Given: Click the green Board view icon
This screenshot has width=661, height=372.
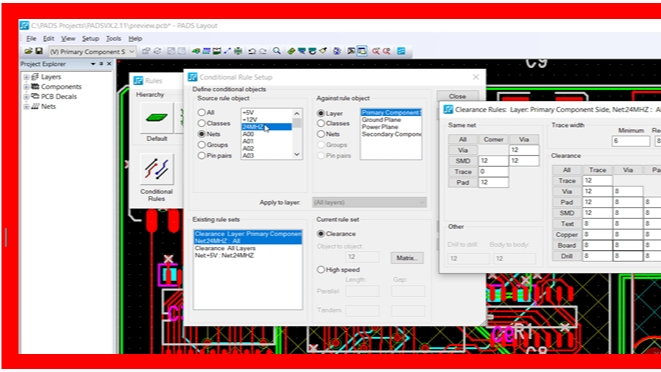Looking at the screenshot, I should point(291,51).
